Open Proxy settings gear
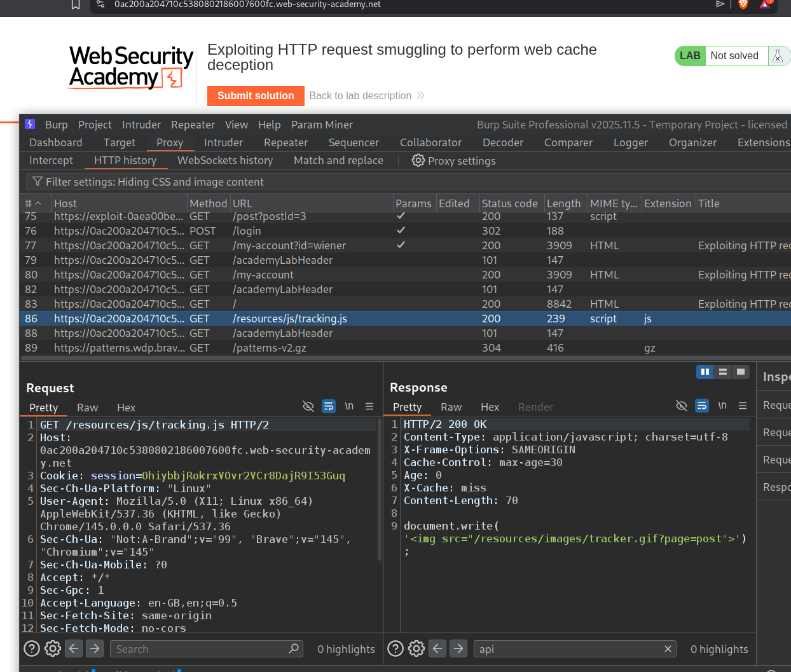 click(418, 160)
